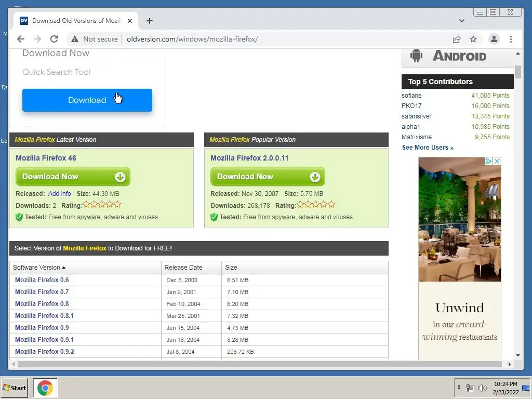Viewport: 532px width, 399px height.
Task: Select the Download Old Versions tab
Action: (76, 21)
